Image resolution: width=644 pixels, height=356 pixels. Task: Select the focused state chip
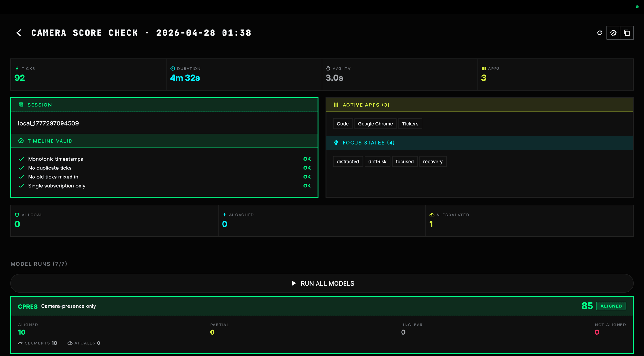[x=405, y=162]
